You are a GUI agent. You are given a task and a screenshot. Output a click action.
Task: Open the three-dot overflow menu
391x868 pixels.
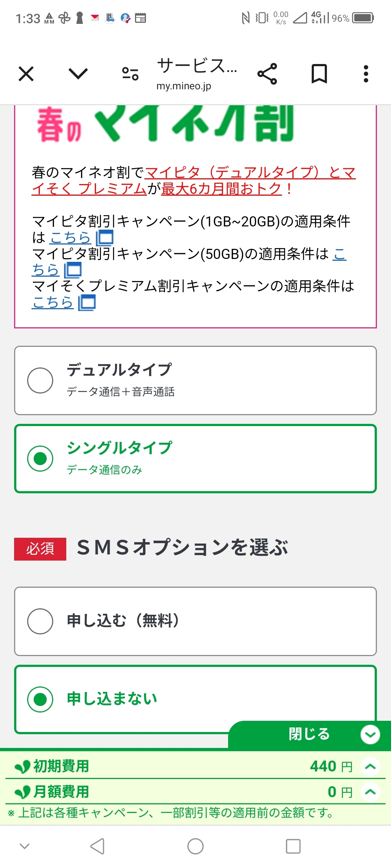(366, 74)
